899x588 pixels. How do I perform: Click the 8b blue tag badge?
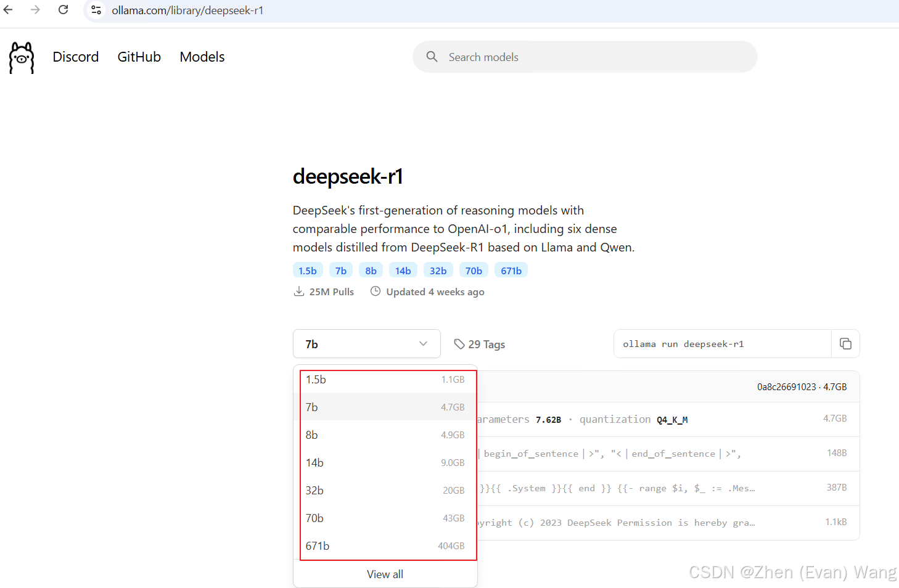point(371,271)
